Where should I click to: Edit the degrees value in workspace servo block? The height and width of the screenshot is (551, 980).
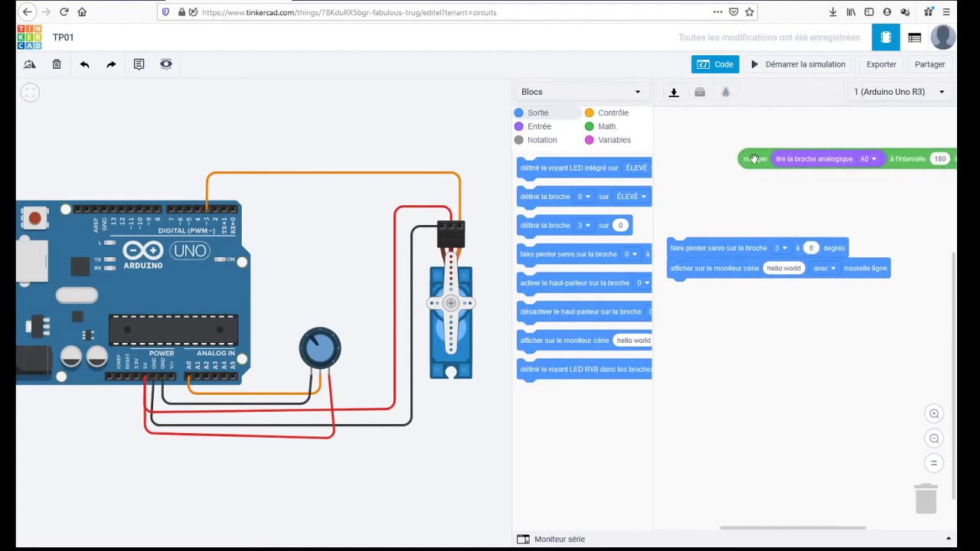pyautogui.click(x=812, y=248)
